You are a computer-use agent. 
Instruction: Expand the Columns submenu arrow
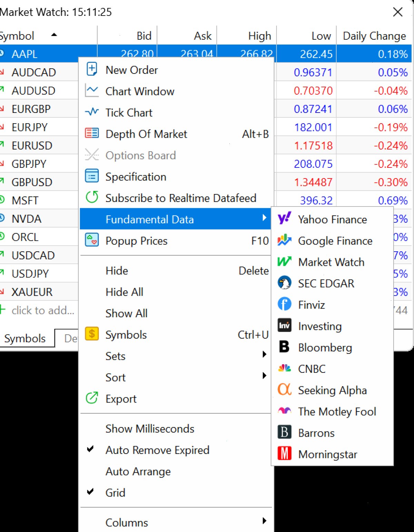[264, 521]
